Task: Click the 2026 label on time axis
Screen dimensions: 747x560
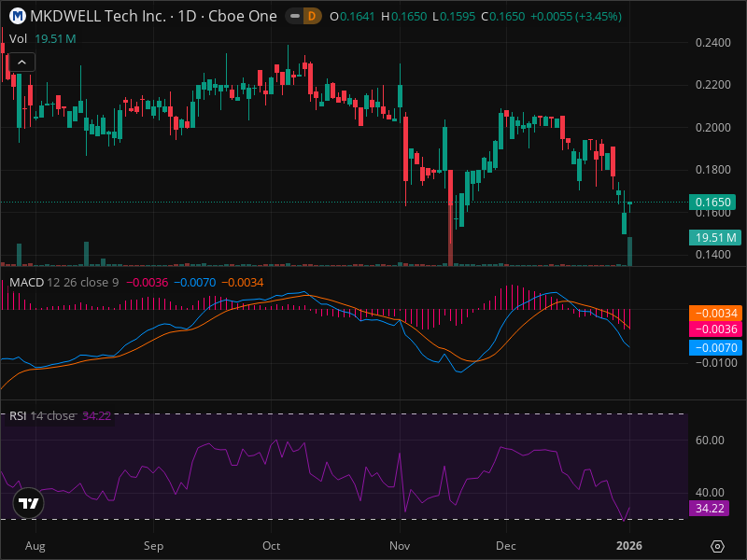Action: (x=629, y=546)
